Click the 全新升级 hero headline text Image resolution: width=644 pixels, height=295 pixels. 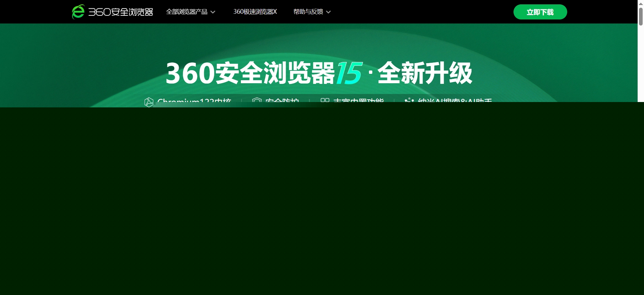[425, 73]
